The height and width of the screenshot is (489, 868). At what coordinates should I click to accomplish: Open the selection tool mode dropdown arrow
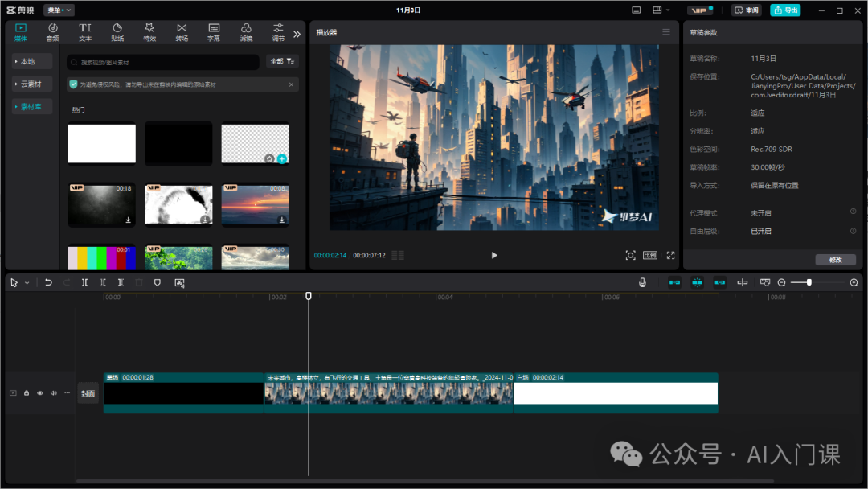(x=27, y=283)
